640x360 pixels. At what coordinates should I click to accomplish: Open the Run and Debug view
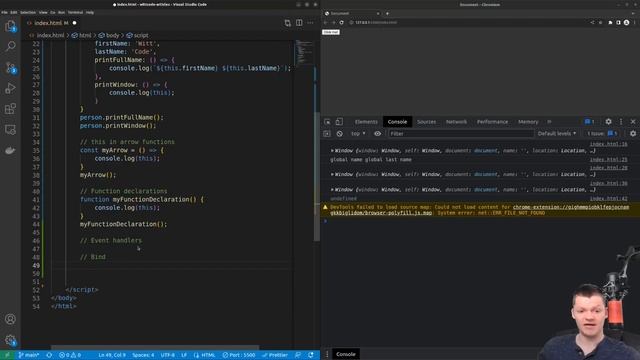10,88
